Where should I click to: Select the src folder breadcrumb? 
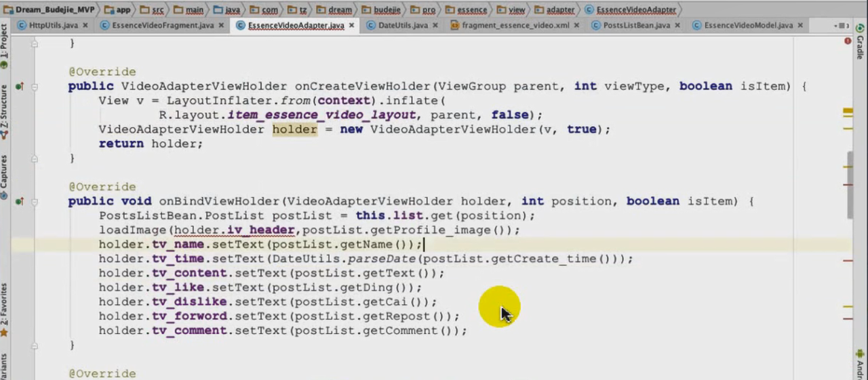point(153,9)
